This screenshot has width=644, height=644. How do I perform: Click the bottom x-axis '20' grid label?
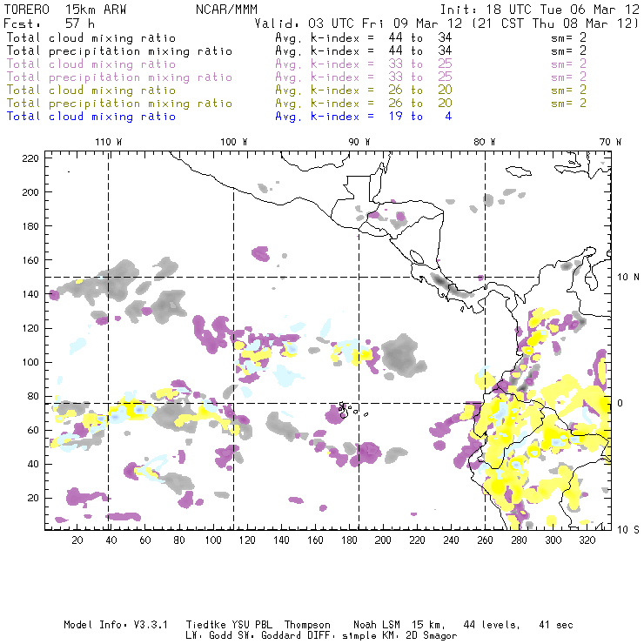pos(77,540)
